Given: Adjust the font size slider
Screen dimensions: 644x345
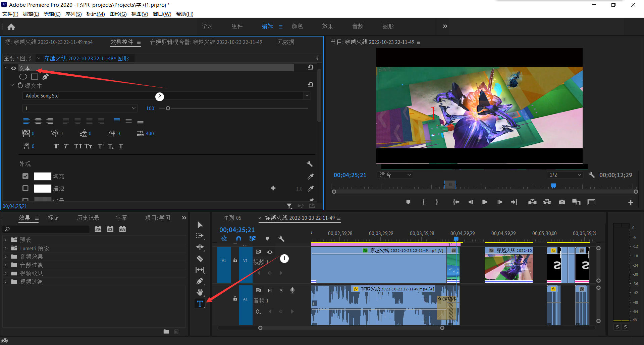Looking at the screenshot, I should click(x=168, y=108).
